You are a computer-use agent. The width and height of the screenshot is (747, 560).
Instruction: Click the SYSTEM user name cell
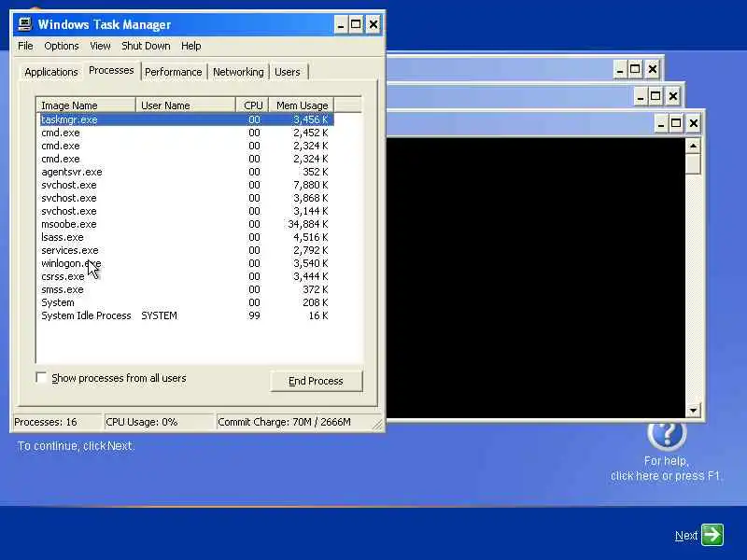159,315
